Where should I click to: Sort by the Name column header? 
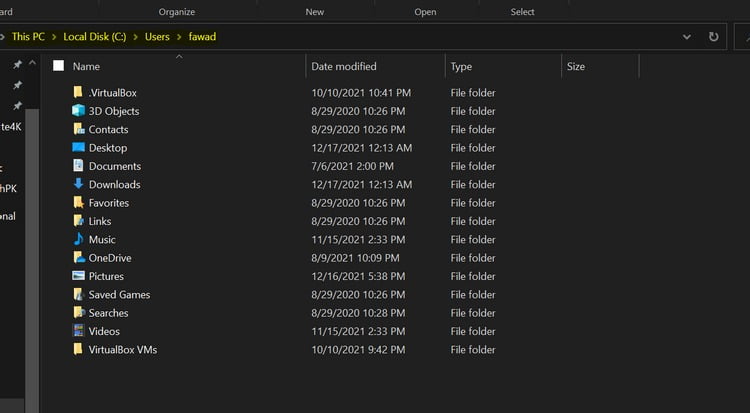click(86, 67)
